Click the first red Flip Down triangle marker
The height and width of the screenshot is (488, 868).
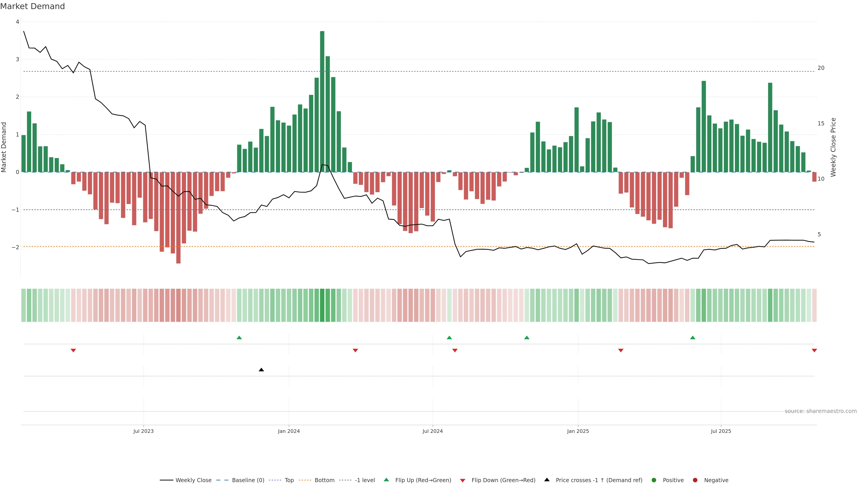73,351
